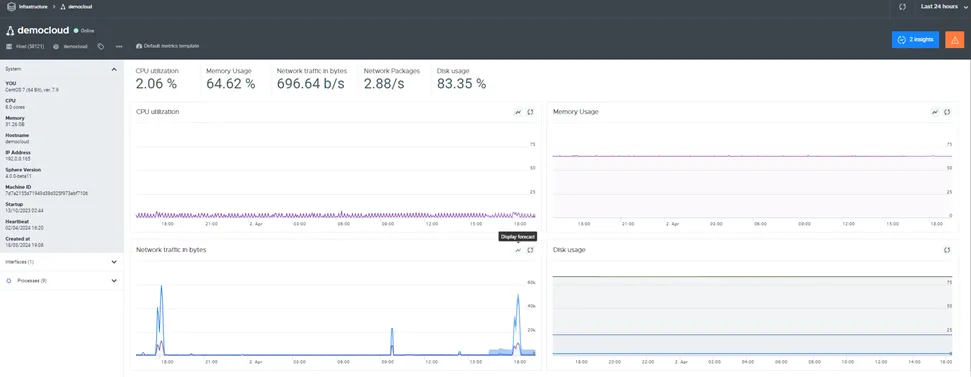971x377 pixels.
Task: Click the orange warning alerts button
Action: point(954,40)
